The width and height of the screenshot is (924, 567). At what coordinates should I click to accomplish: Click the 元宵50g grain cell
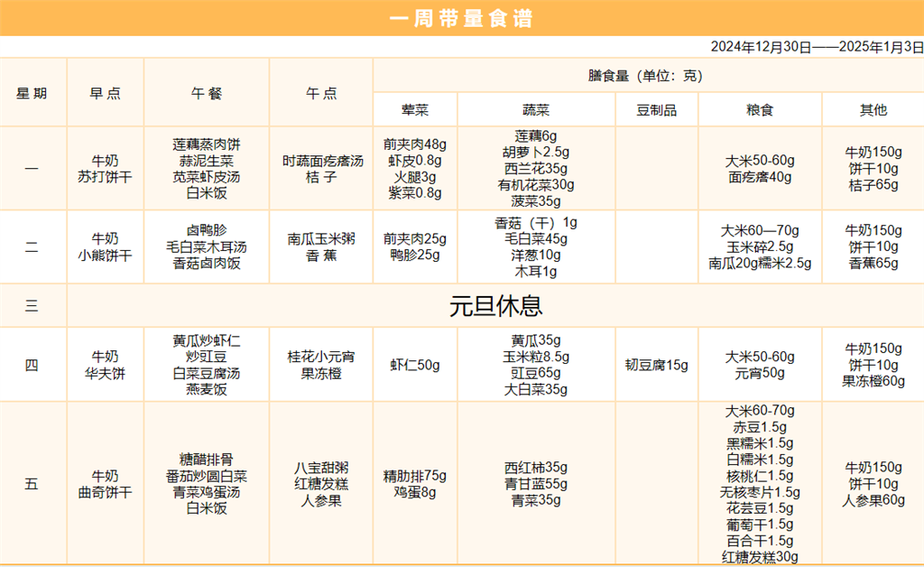click(x=760, y=373)
